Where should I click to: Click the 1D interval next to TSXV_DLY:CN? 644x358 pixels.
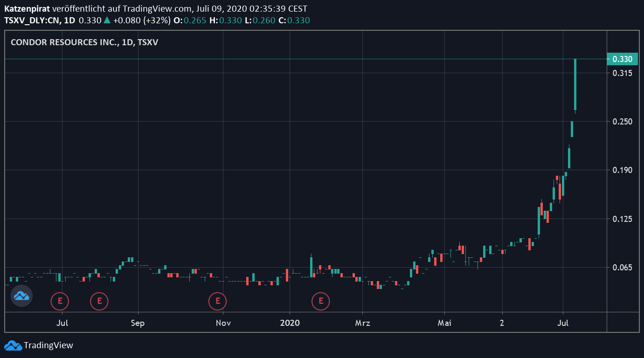point(69,20)
